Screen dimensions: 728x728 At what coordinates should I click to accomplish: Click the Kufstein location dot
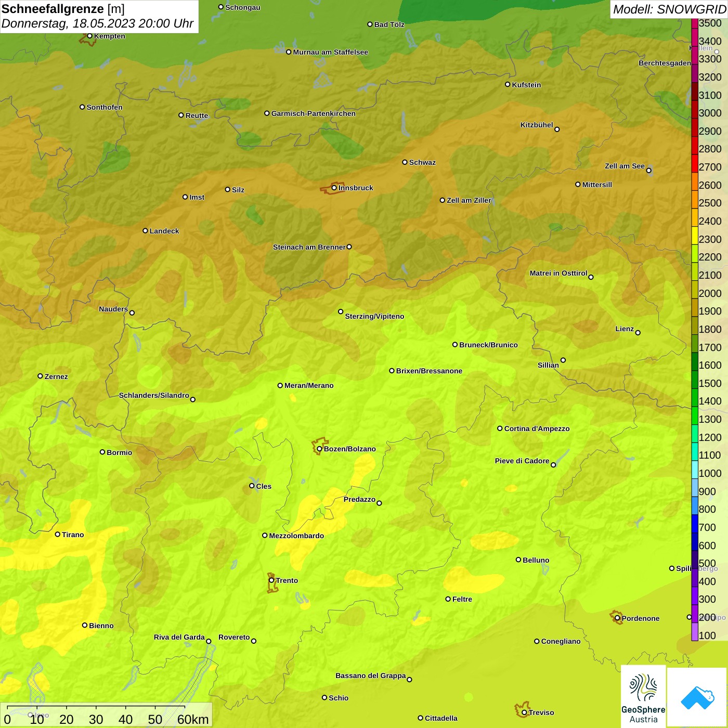tap(508, 84)
